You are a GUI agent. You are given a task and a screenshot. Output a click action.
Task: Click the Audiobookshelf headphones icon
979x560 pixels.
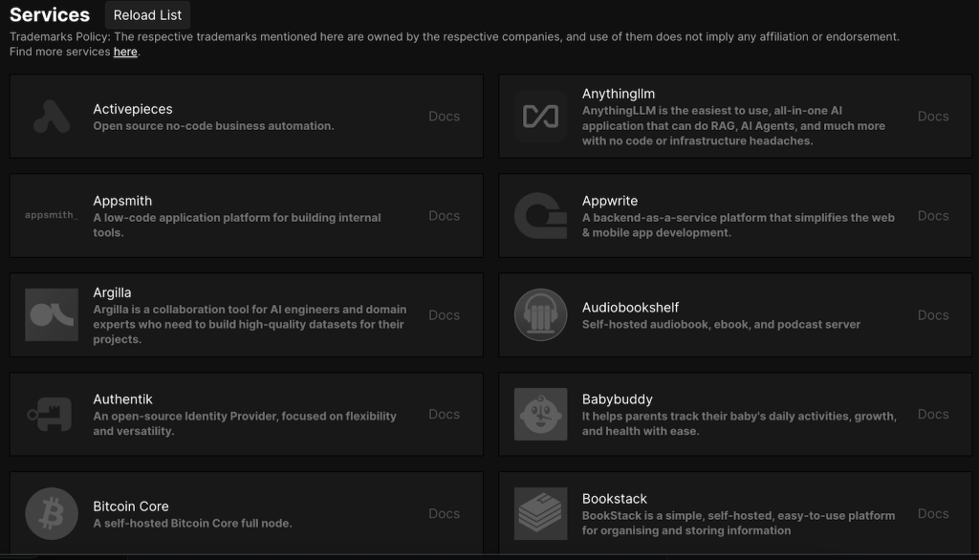click(x=540, y=314)
